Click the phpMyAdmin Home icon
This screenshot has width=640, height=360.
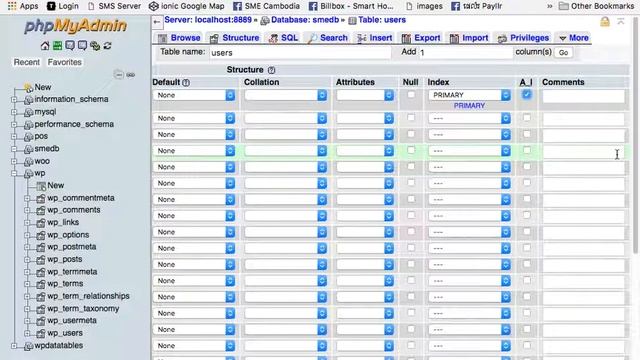pos(45,46)
